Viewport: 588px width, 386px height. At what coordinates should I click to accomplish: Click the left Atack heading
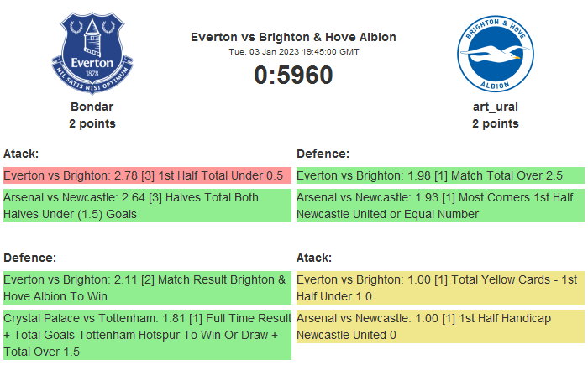[21, 154]
